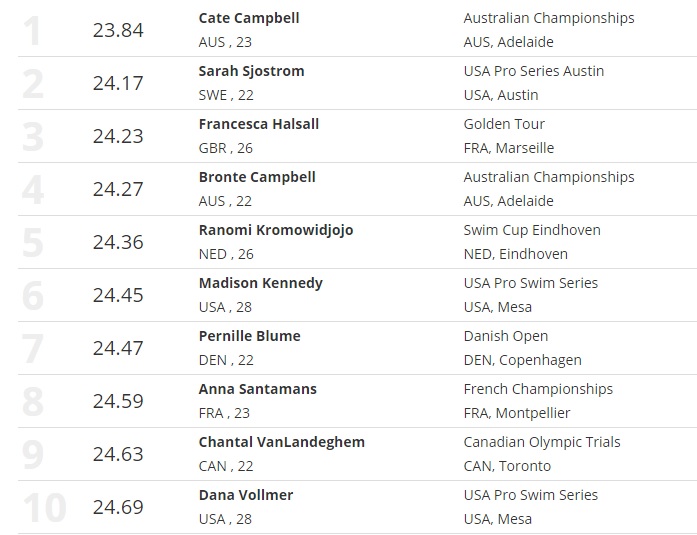Image resolution: width=697 pixels, height=535 pixels.
Task: Select Sarah Sjostrom's name
Action: (x=251, y=71)
